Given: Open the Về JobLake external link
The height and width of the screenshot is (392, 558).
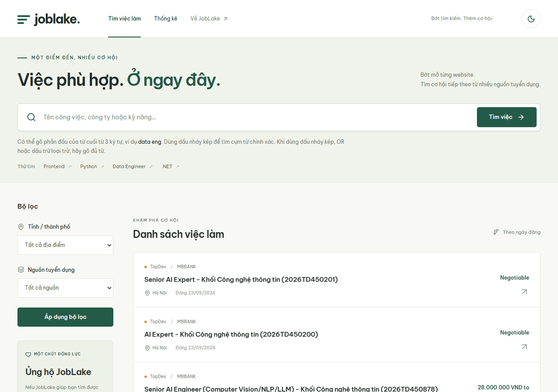Looking at the screenshot, I should coord(209,19).
